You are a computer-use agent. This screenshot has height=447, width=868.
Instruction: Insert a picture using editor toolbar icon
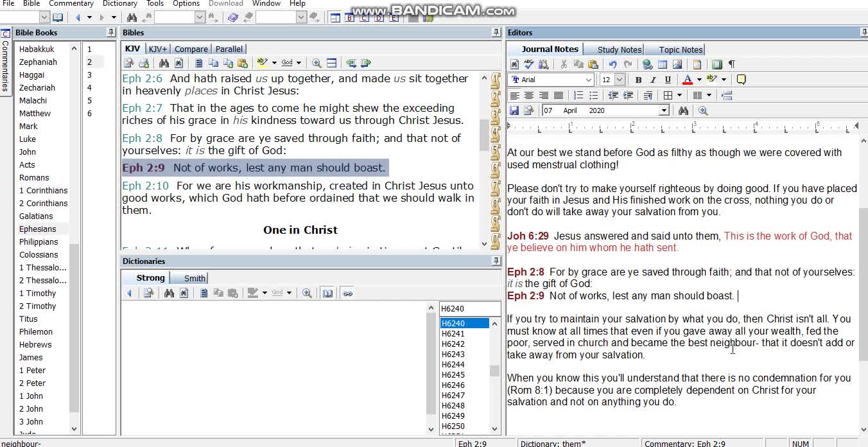[x=677, y=64]
